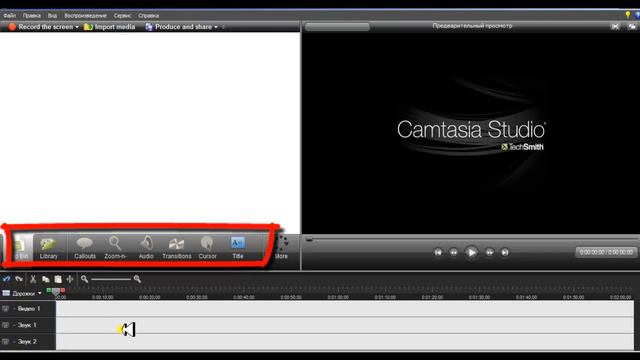Click the red selection end marker
The image size is (640, 360).
tap(63, 290)
